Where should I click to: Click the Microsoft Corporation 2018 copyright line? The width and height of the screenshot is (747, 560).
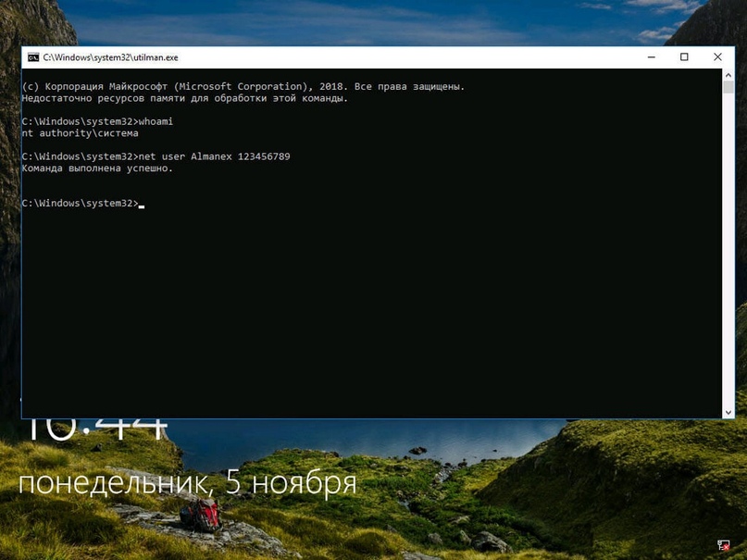click(243, 87)
